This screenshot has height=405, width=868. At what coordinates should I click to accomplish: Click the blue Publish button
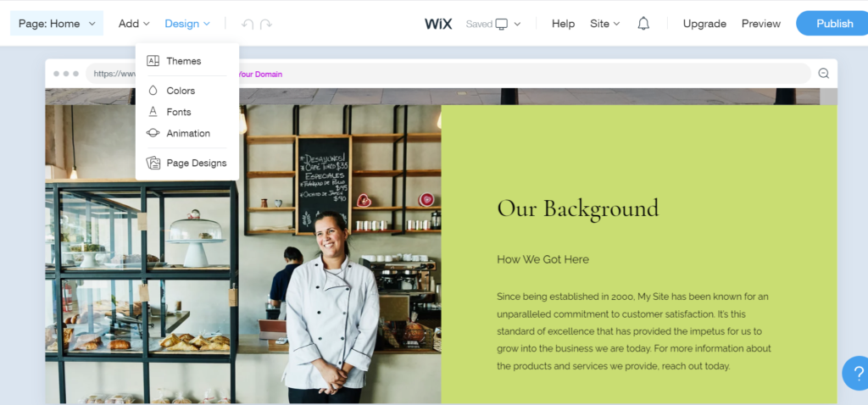832,23
